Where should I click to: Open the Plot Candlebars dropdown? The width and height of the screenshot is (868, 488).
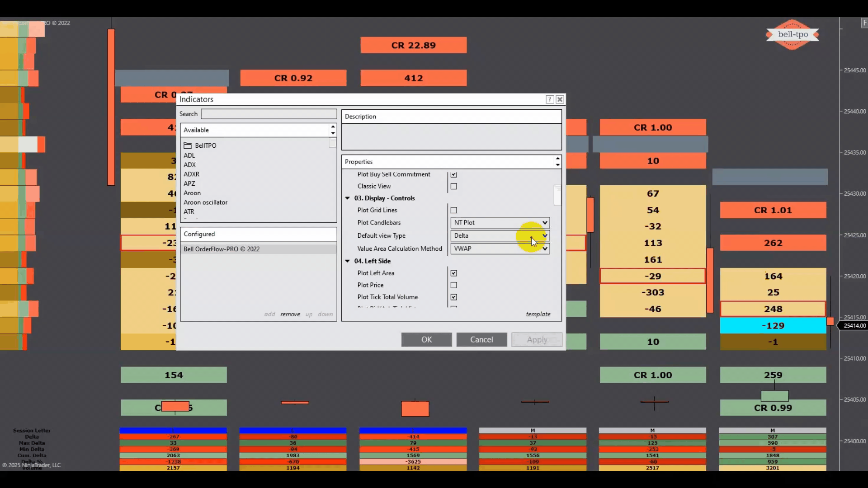500,223
